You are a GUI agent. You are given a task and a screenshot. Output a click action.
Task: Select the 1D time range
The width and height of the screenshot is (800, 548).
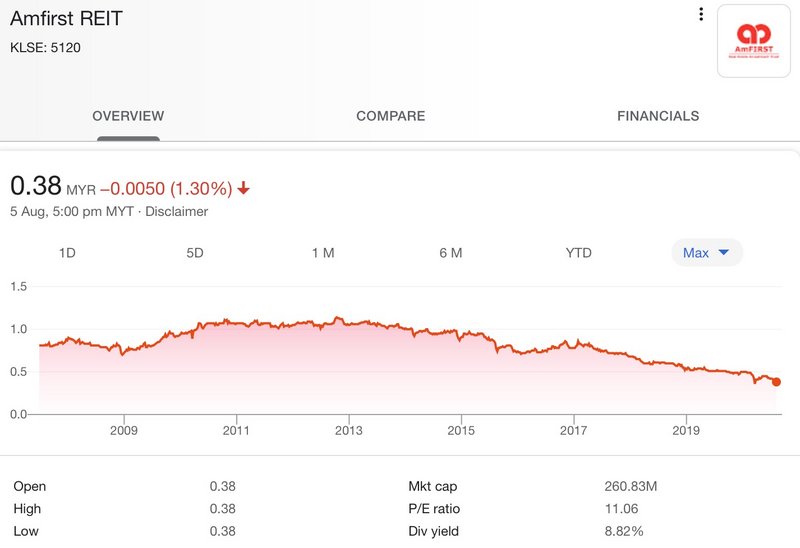coord(67,253)
